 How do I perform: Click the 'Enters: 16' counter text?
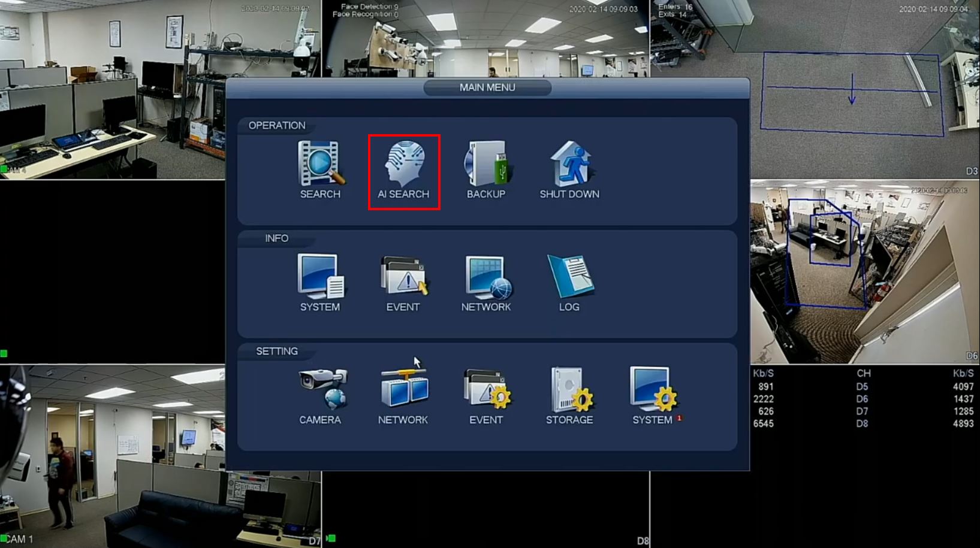click(676, 7)
